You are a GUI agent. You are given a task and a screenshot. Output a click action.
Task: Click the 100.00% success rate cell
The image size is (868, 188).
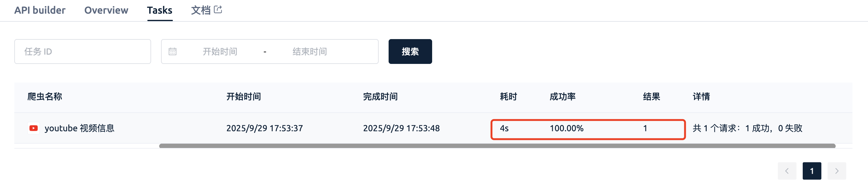tap(566, 128)
